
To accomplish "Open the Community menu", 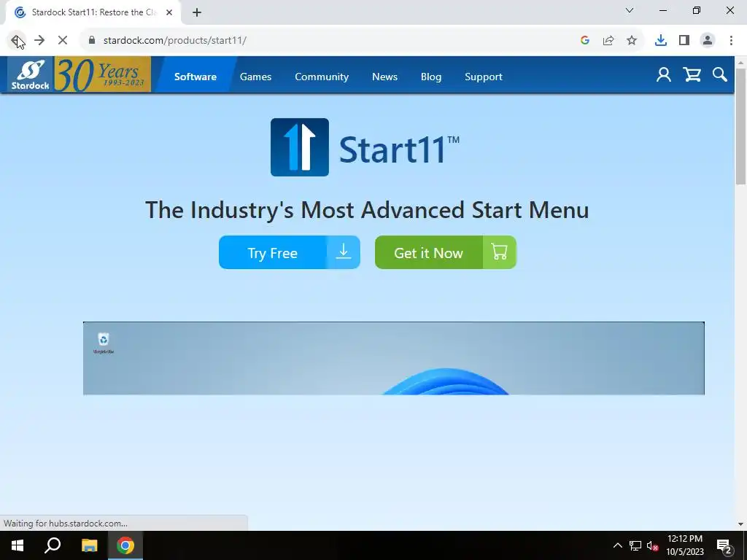I will (322, 77).
